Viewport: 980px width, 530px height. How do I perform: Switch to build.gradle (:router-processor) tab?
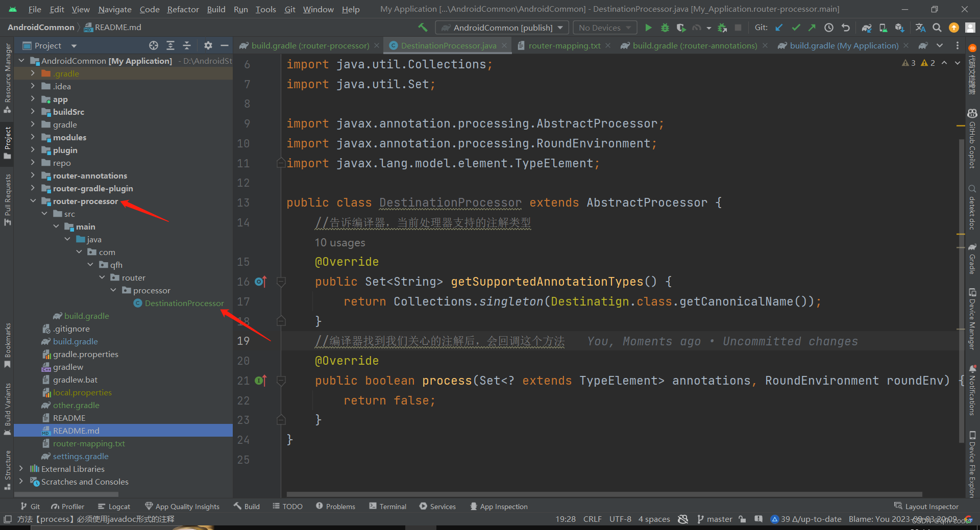click(310, 45)
